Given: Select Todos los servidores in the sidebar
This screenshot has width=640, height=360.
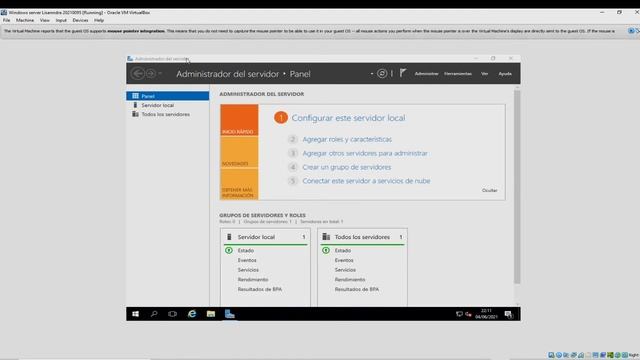Looking at the screenshot, I should 167,114.
